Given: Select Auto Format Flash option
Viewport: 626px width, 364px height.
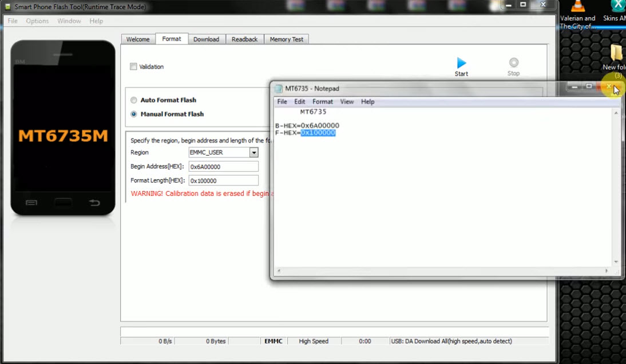Looking at the screenshot, I should tap(133, 100).
